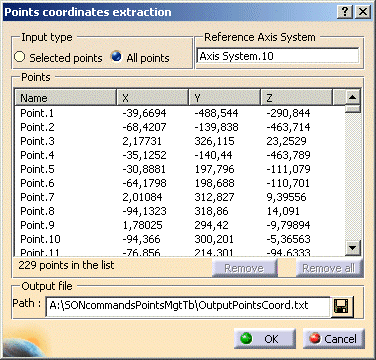The width and height of the screenshot is (376, 360).
Task: Select the Point.7 row
Action: pos(180,197)
